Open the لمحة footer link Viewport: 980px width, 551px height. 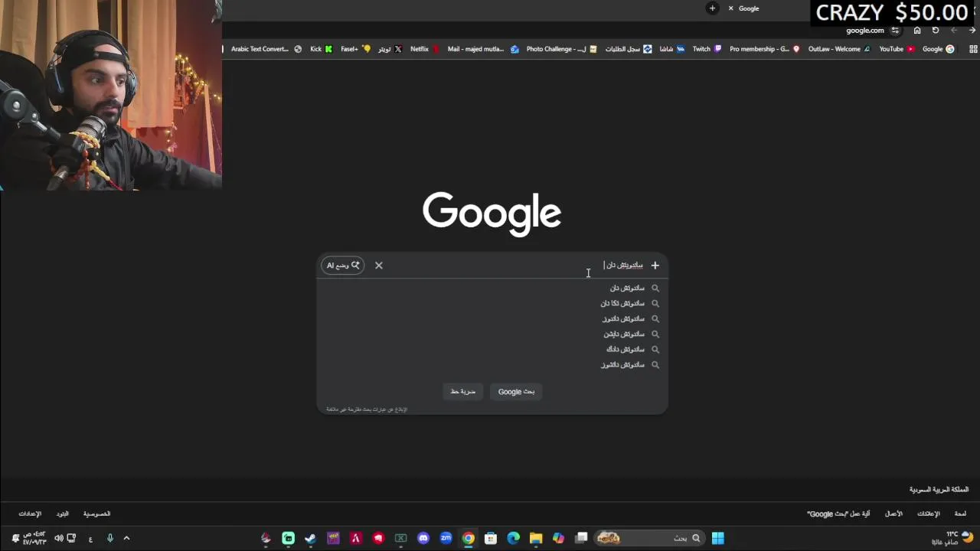[960, 514]
